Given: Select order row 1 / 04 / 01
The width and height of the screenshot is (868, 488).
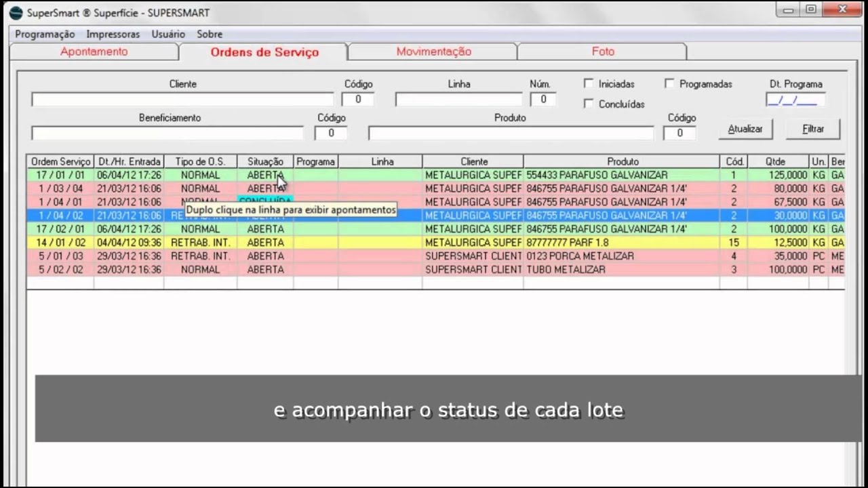Looking at the screenshot, I should [435, 202].
